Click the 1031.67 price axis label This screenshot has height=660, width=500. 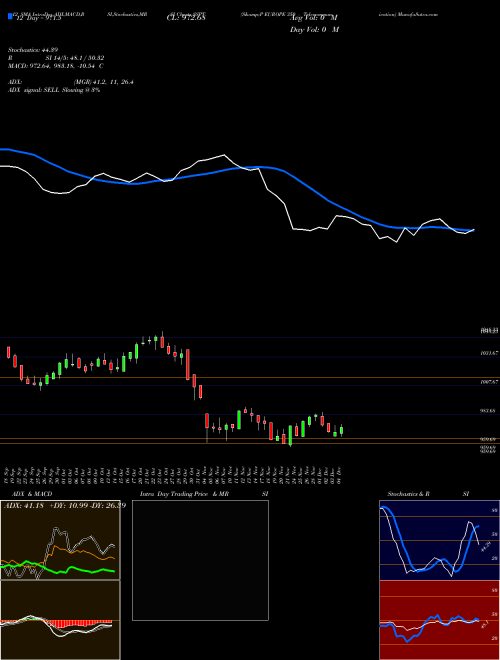489,354
